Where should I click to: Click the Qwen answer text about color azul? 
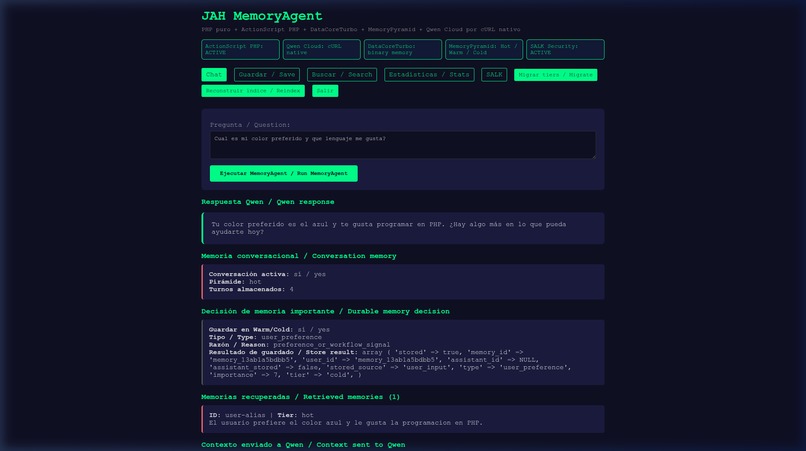[389, 228]
